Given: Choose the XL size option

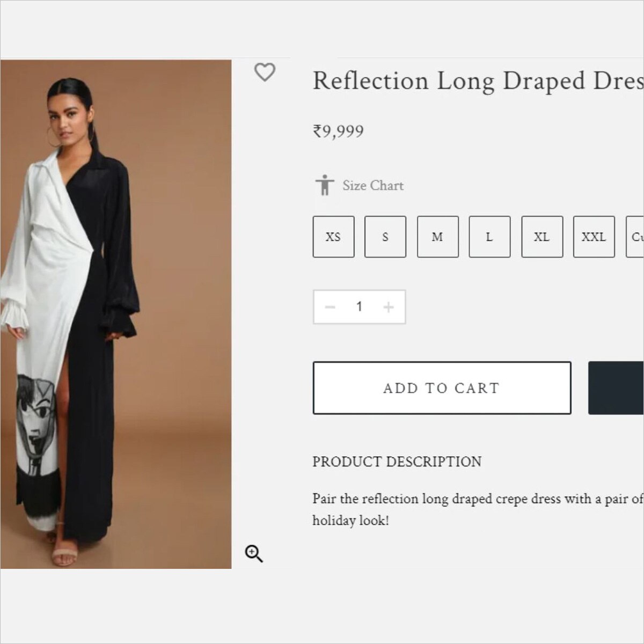Looking at the screenshot, I should pos(541,237).
